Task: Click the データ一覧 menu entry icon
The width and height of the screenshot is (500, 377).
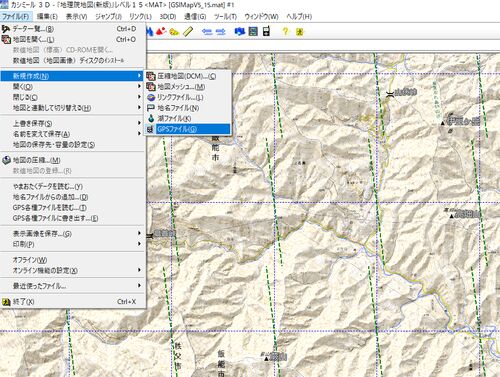Action: tap(6, 29)
